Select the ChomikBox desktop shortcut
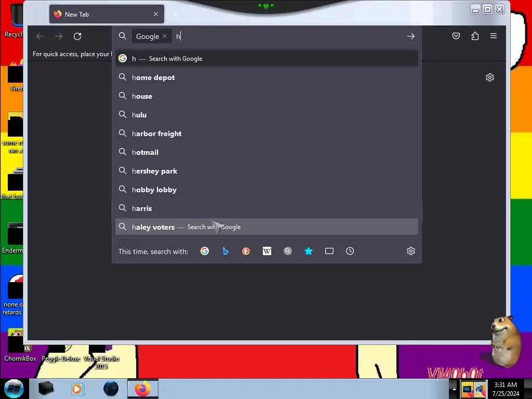This screenshot has height=399, width=532. click(20, 346)
